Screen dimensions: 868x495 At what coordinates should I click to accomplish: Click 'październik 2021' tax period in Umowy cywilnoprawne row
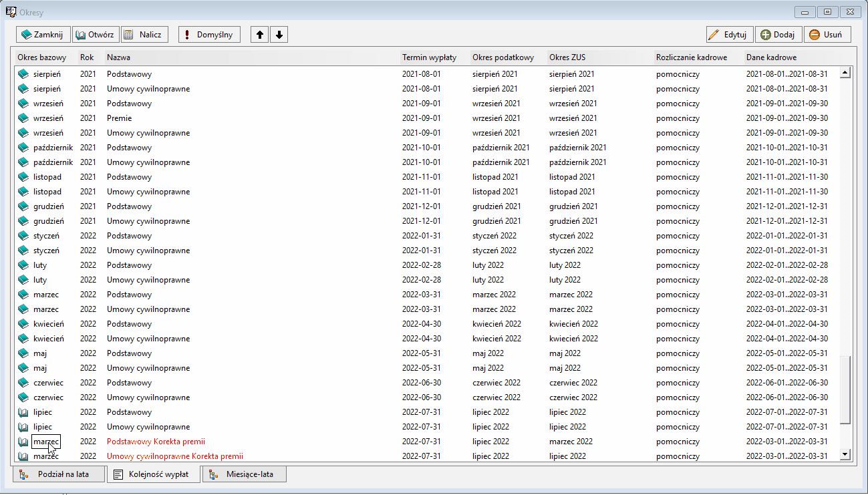click(500, 162)
